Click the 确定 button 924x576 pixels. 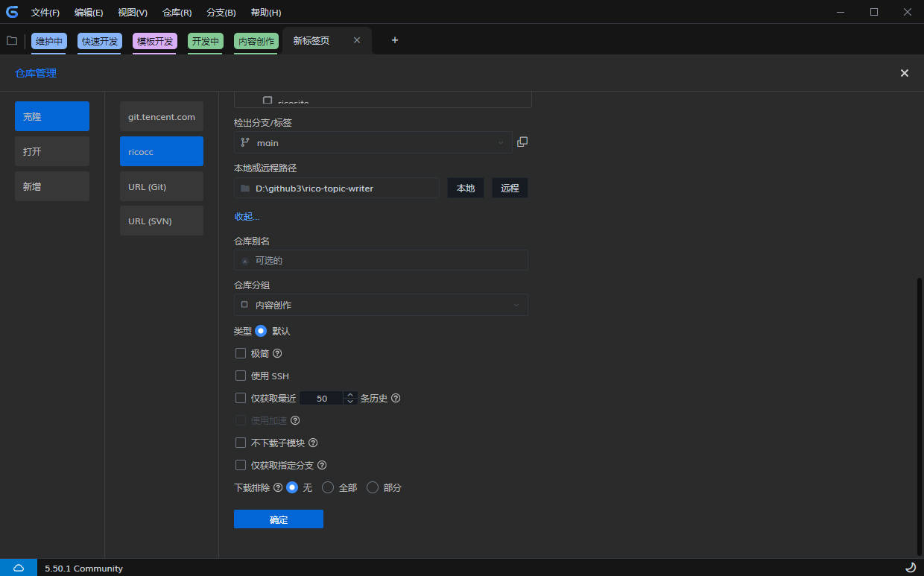279,519
